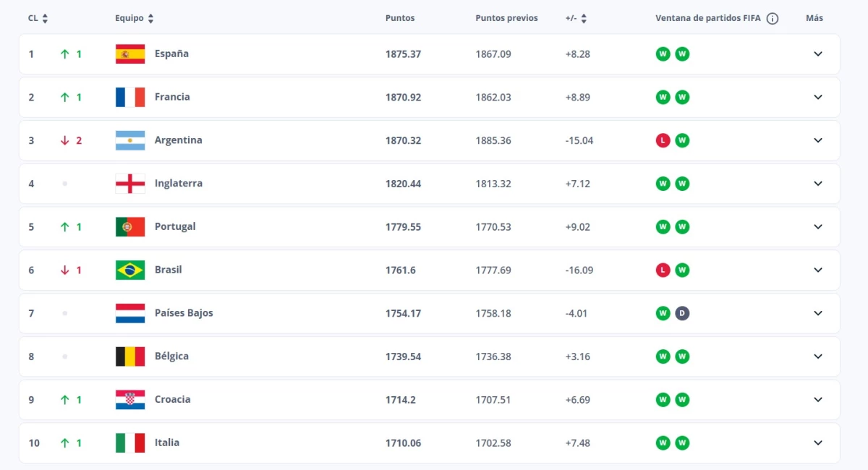Expand the España row details
Screen dimensions: 868x470
point(818,54)
